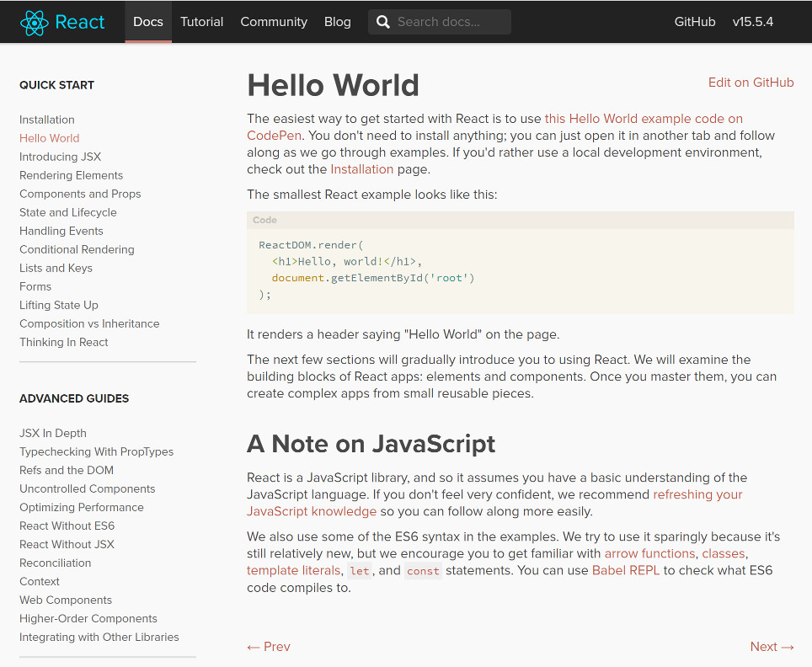Open Optimizing Performance guide
Viewport: 812px width, 667px height.
click(82, 508)
